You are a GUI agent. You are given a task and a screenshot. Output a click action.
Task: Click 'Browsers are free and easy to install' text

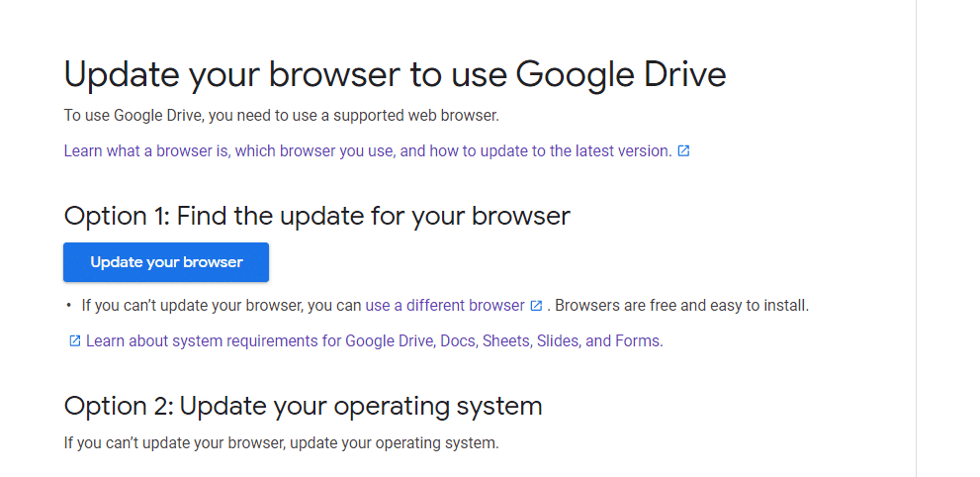682,306
